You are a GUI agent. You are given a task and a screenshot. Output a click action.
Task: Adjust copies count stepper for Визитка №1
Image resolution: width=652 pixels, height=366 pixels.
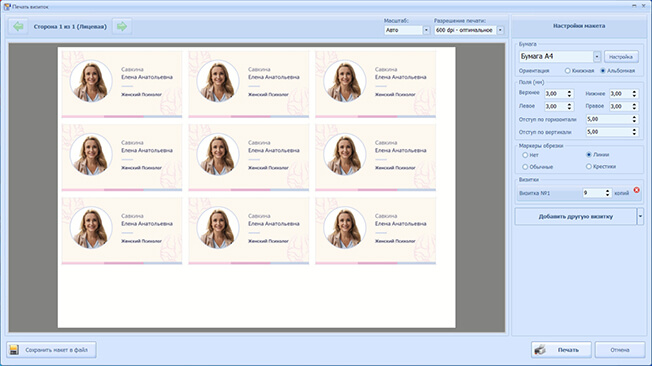(608, 193)
